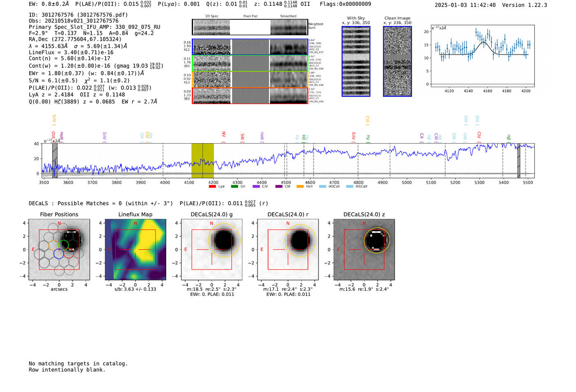This screenshot has width=576, height=392.
Task: Click the HeII orange legend swatch
Action: click(x=300, y=186)
